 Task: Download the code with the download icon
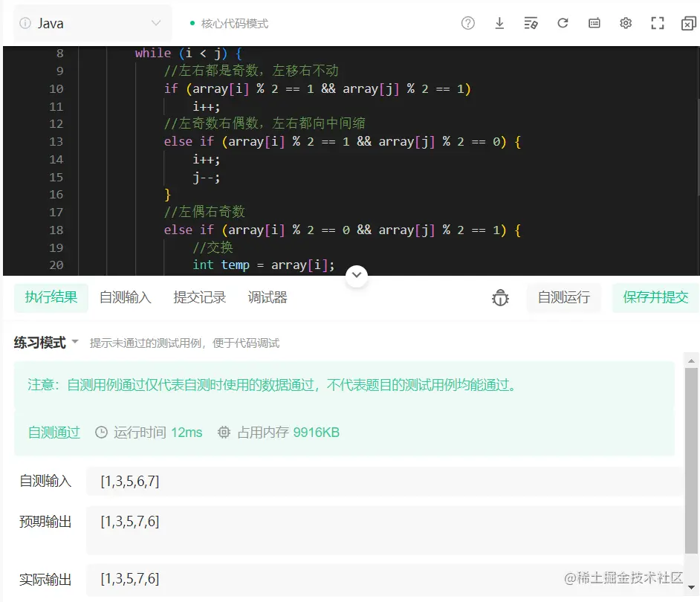click(499, 23)
